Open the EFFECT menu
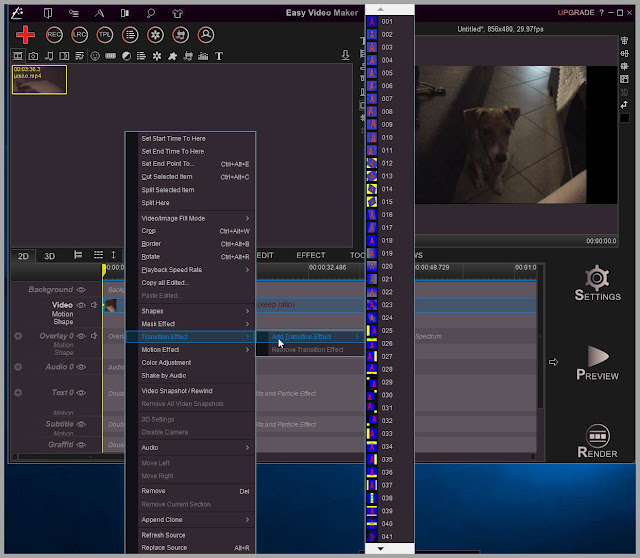Viewport: 640px width, 558px height. (x=311, y=256)
